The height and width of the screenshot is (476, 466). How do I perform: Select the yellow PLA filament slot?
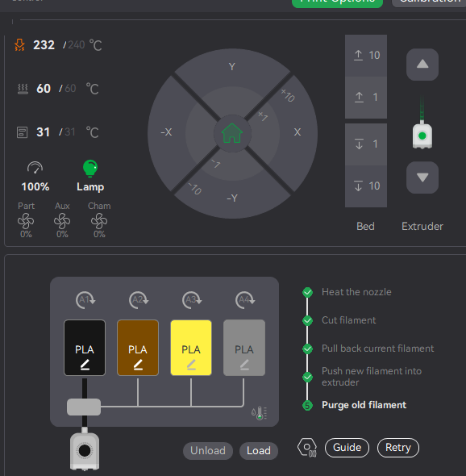tap(191, 348)
